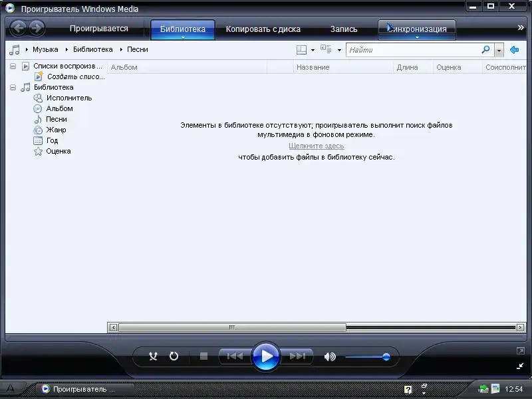Click the volume slider handle
The image size is (532, 399).
click(x=386, y=356)
